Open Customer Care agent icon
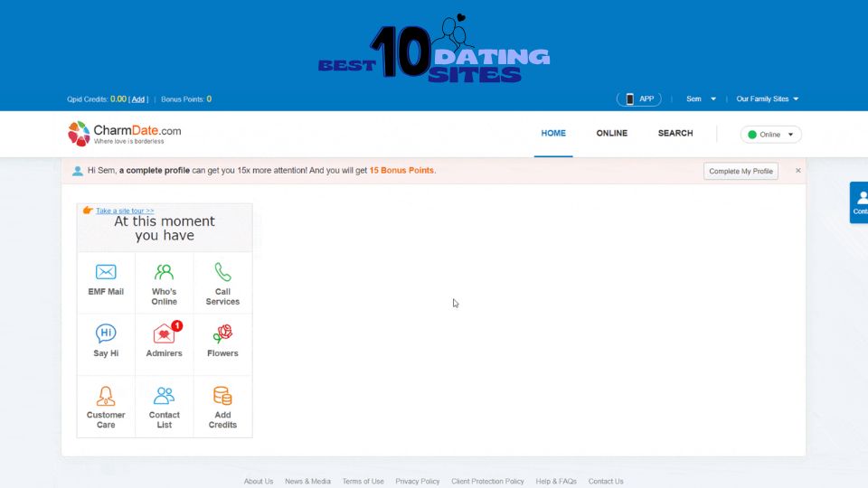The image size is (868, 488). point(106,396)
